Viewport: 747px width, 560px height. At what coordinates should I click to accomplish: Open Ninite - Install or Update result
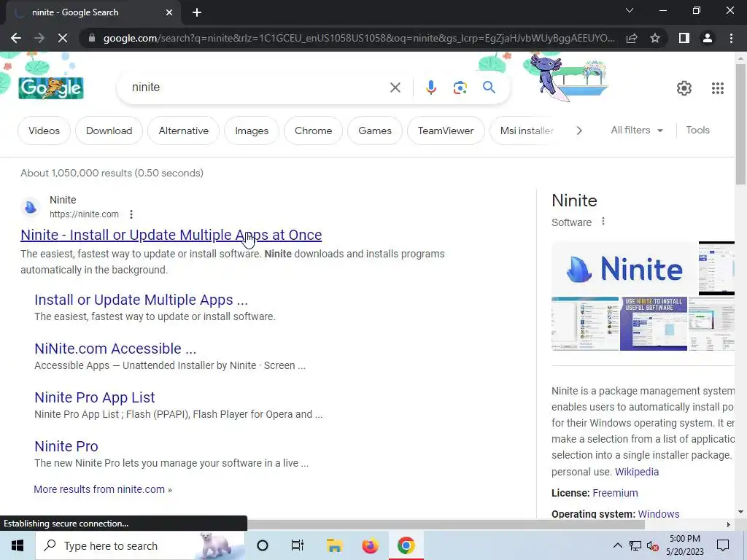click(x=171, y=235)
